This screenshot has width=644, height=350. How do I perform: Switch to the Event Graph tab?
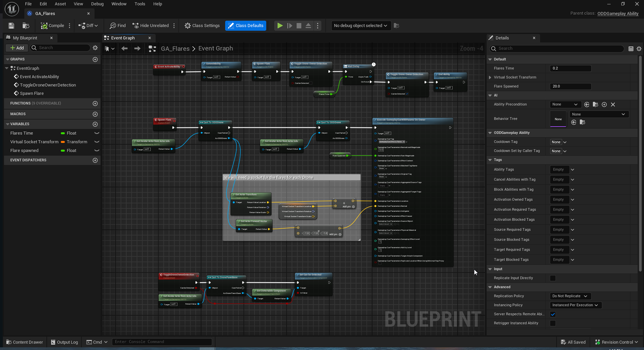123,38
